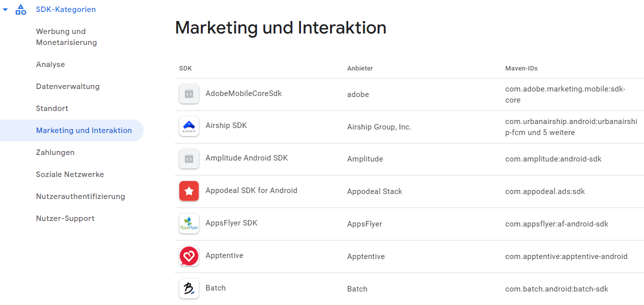Image resolution: width=644 pixels, height=305 pixels.
Task: Open the Nutzer-Support category
Action: coord(65,218)
